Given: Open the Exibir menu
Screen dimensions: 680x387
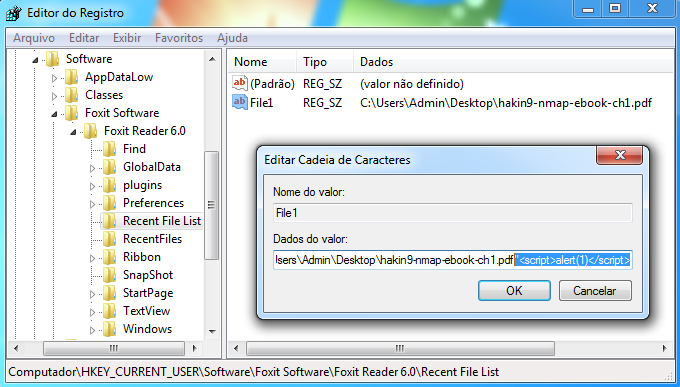Looking at the screenshot, I should tap(127, 38).
